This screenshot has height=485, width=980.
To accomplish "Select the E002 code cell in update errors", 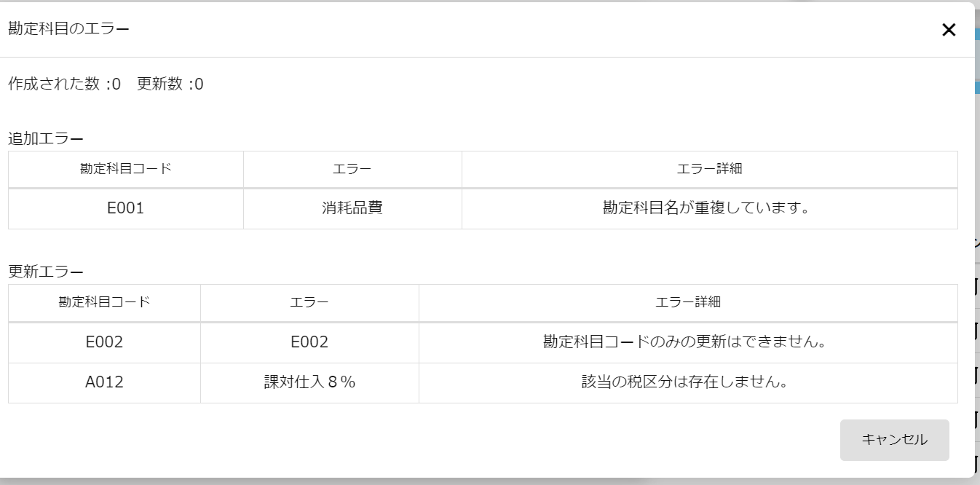I will (x=104, y=342).
